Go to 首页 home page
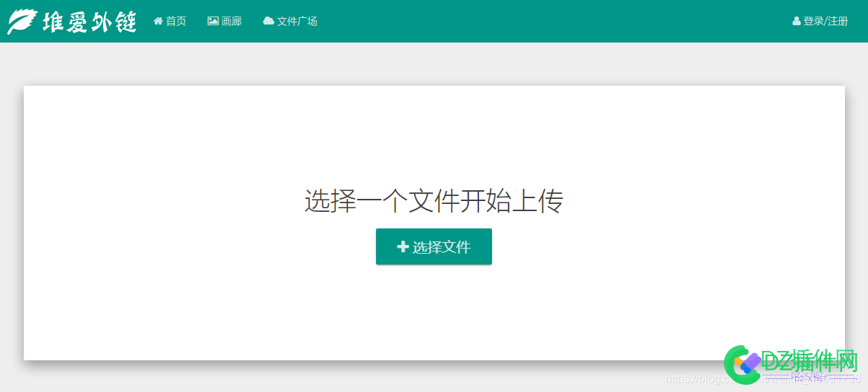This screenshot has height=392, width=868. (170, 22)
